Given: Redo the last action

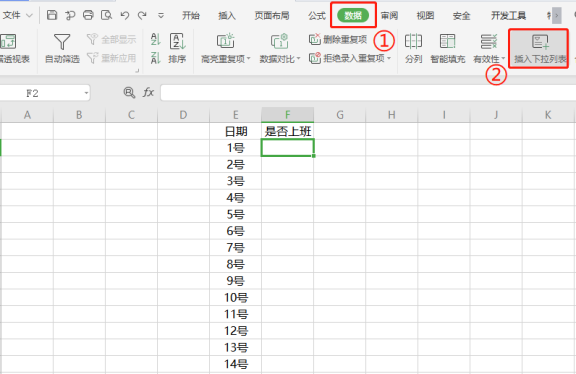Looking at the screenshot, I should click(x=142, y=15).
